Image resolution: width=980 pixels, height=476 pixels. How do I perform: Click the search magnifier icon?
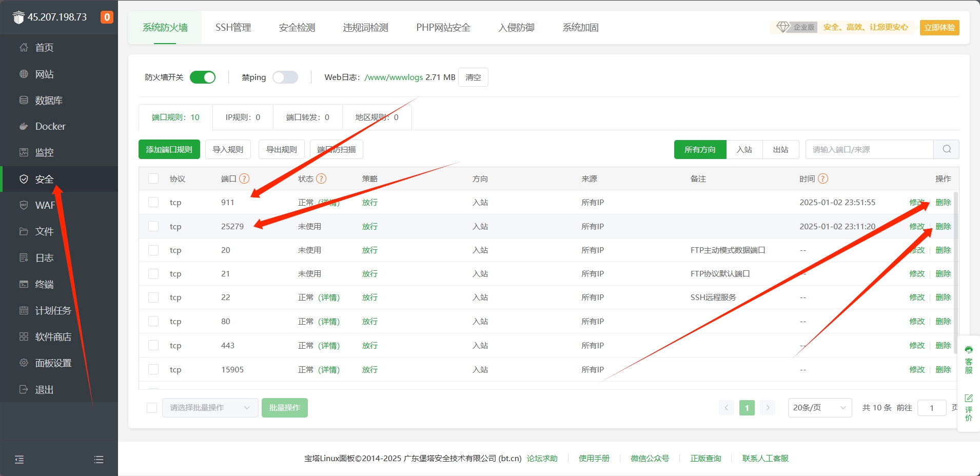(x=947, y=149)
